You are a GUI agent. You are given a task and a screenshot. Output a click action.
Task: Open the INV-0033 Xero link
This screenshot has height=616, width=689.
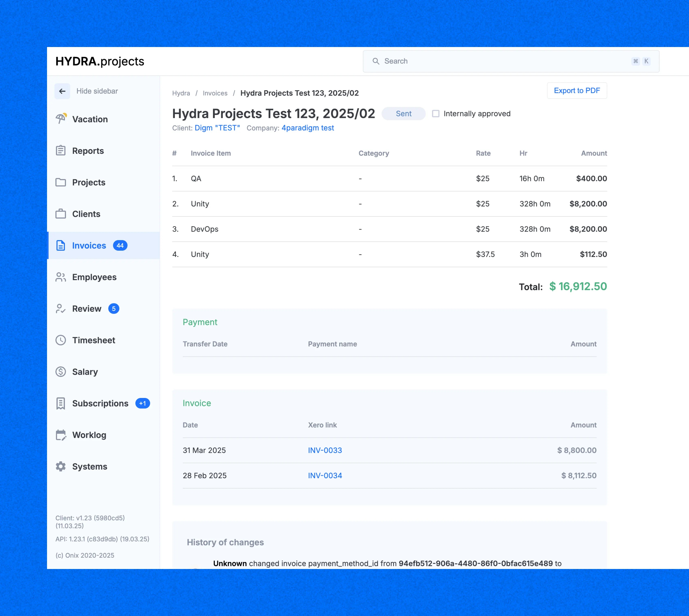pos(324,450)
